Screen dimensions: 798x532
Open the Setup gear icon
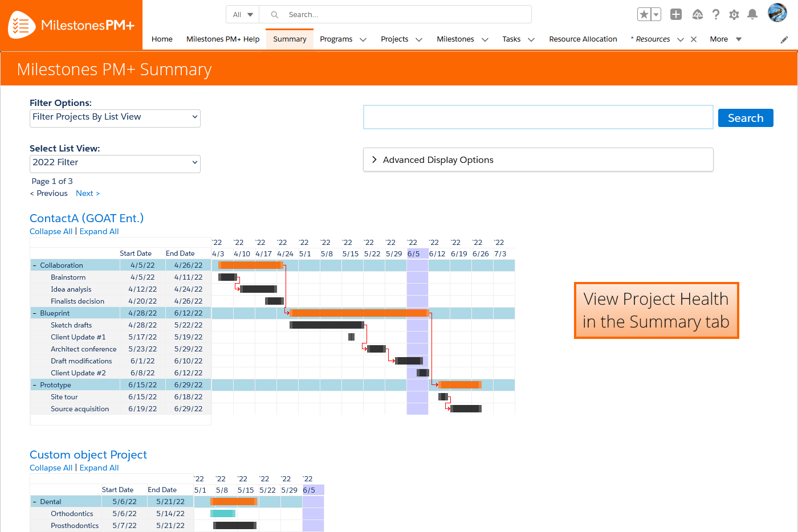tap(734, 14)
